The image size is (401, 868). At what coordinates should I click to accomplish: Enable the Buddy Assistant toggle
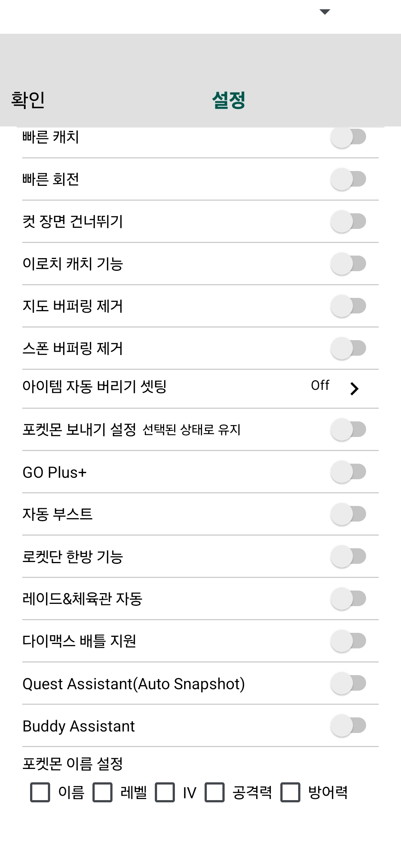(x=348, y=726)
